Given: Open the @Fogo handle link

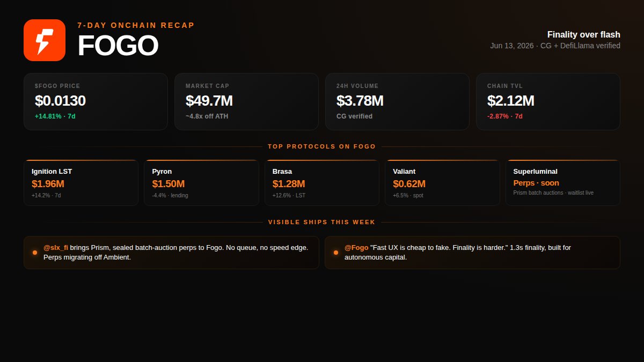Looking at the screenshot, I should pos(356,248).
